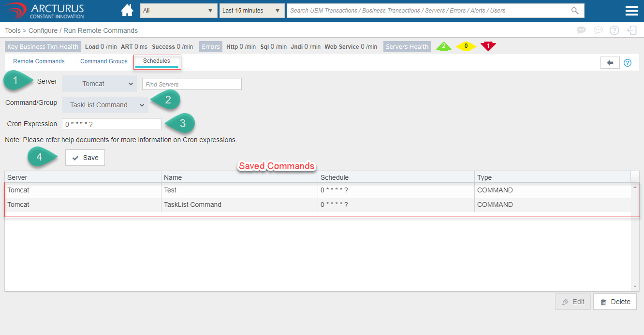This screenshot has width=644, height=335.
Task: Open the TaskList Command dropdown
Action: pyautogui.click(x=105, y=105)
